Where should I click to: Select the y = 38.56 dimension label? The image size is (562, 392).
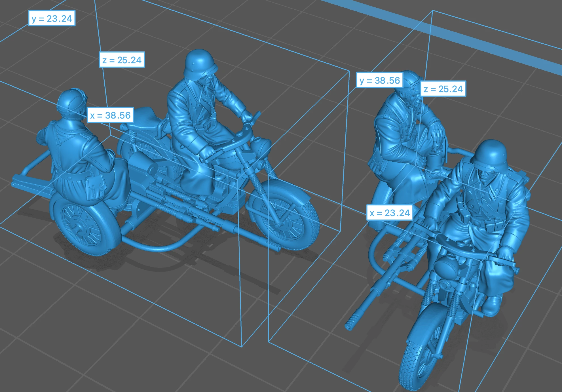click(380, 80)
